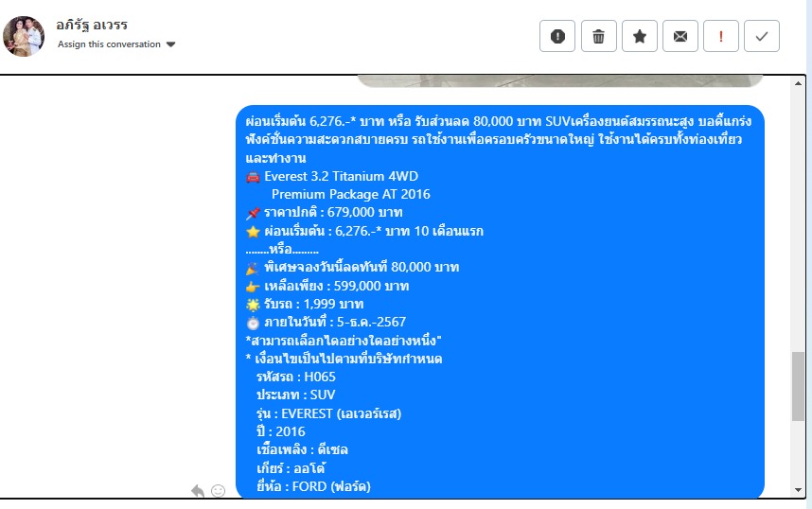Star this conversation
The image size is (812, 509).
click(640, 36)
